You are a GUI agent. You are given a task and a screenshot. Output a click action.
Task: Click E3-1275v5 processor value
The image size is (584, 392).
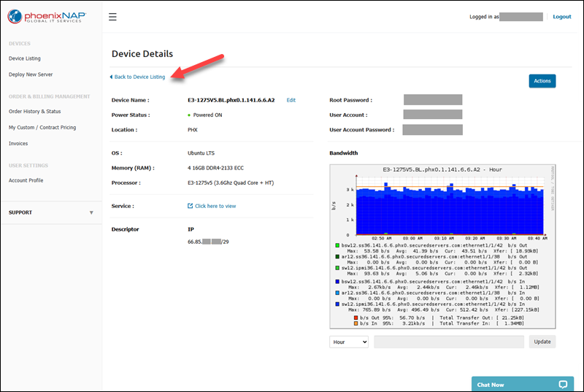(231, 182)
